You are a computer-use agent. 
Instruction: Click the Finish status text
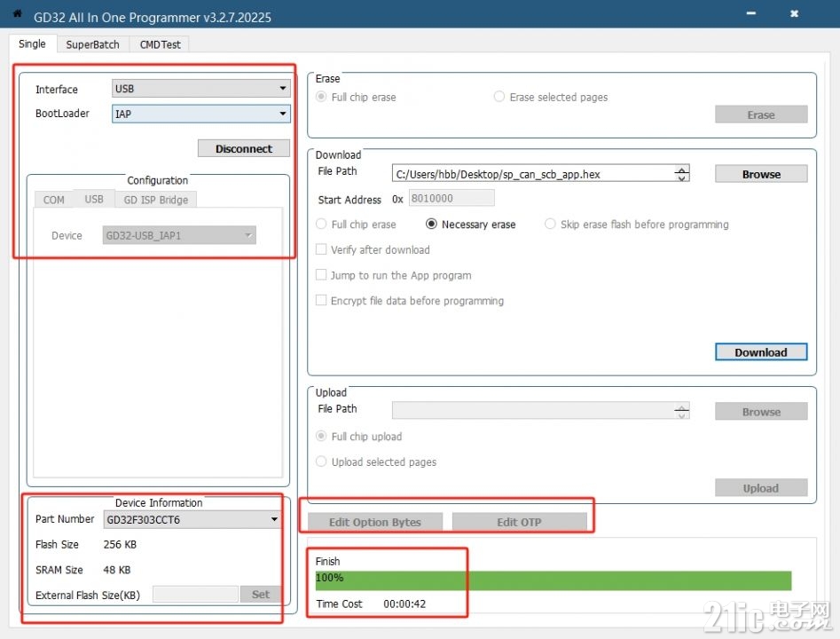pos(327,561)
